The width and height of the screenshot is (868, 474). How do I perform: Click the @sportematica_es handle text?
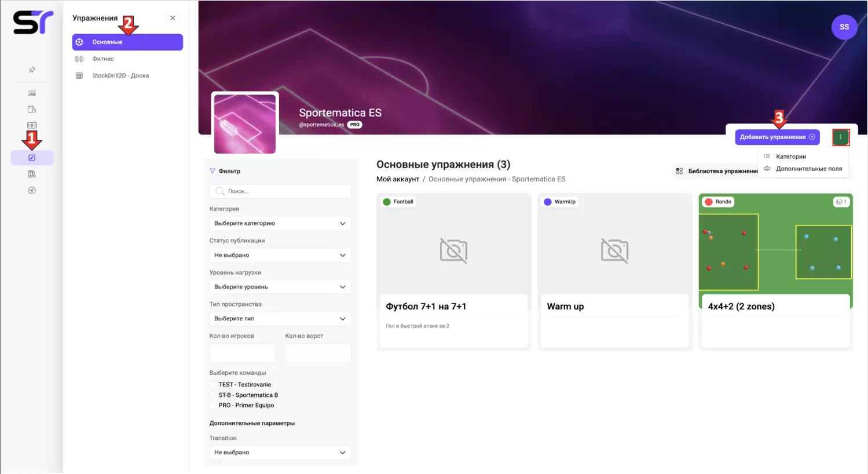(x=321, y=125)
